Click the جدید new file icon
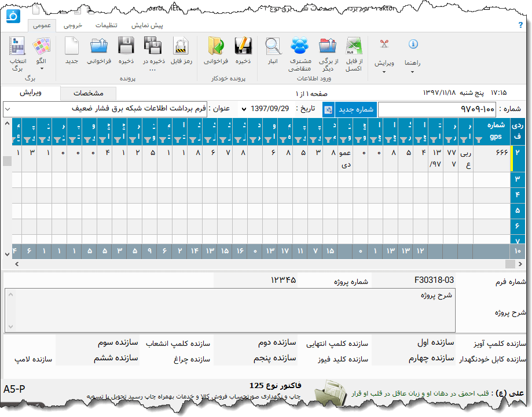Screen dimensions: 532x417 [72, 47]
